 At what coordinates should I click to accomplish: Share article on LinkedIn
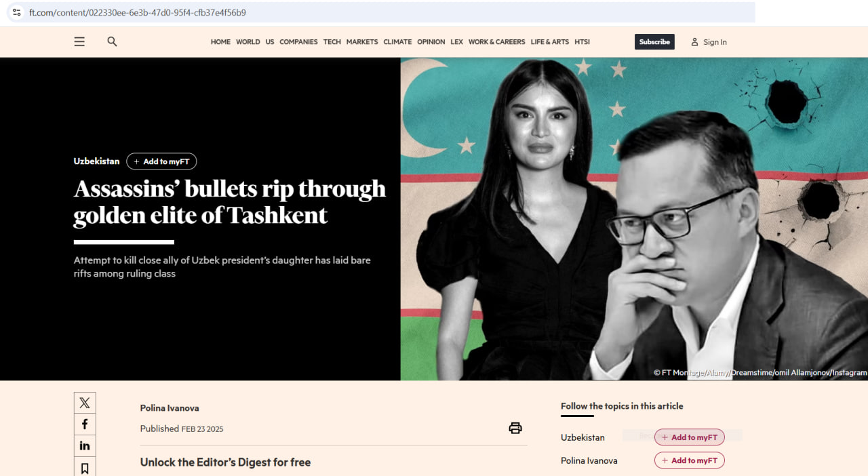tap(85, 446)
